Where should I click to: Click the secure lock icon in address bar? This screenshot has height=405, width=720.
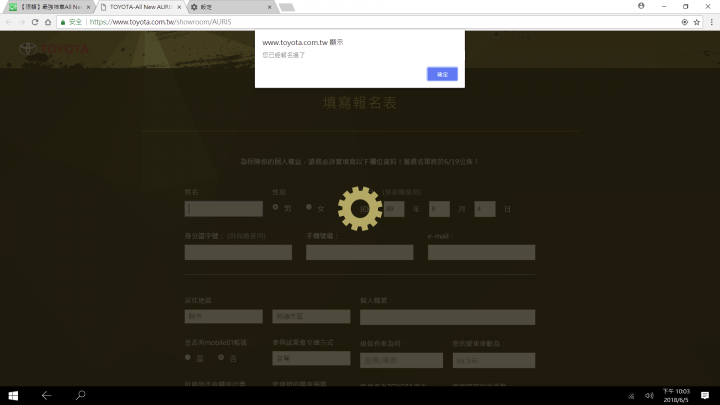coord(63,22)
